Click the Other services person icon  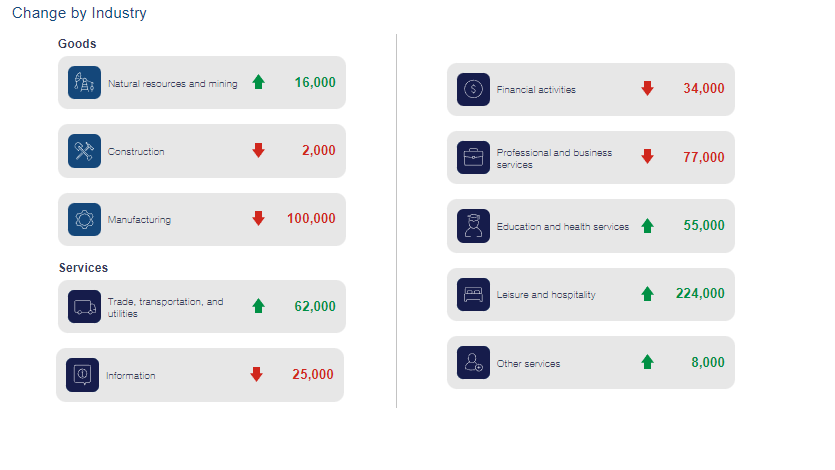pos(473,363)
